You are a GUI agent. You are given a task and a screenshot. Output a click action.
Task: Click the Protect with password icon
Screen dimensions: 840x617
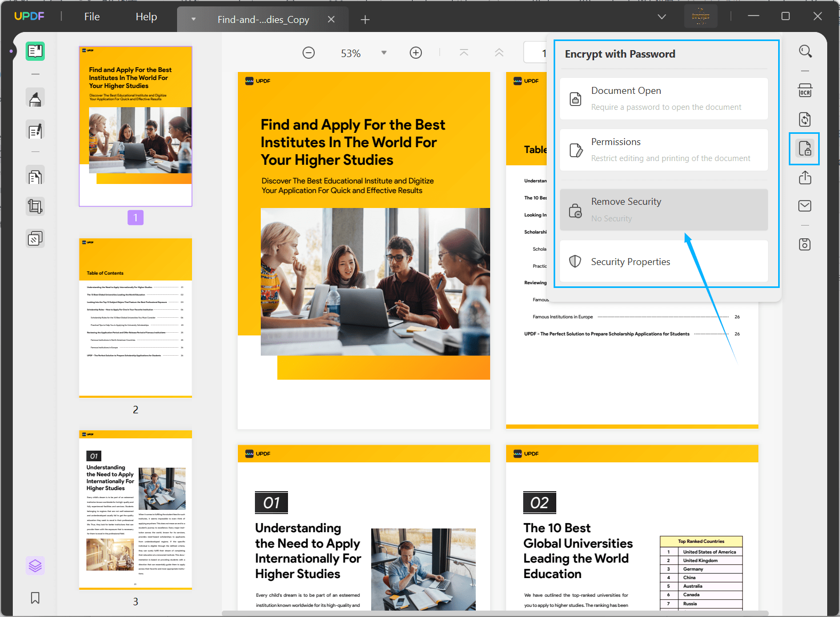[805, 148]
